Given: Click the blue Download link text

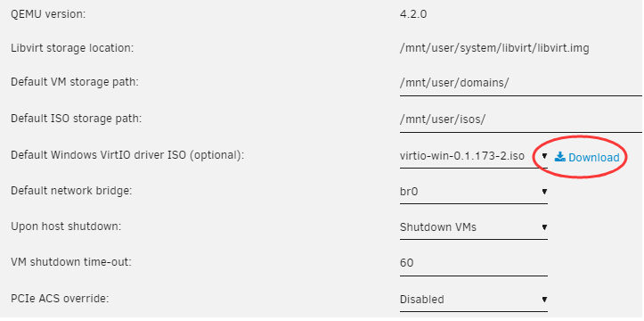Looking at the screenshot, I should 594,158.
